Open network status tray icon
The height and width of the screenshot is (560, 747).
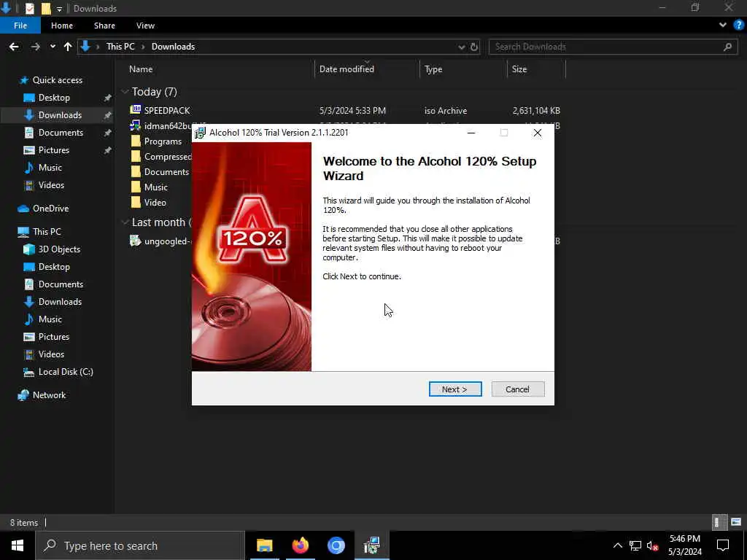635,545
